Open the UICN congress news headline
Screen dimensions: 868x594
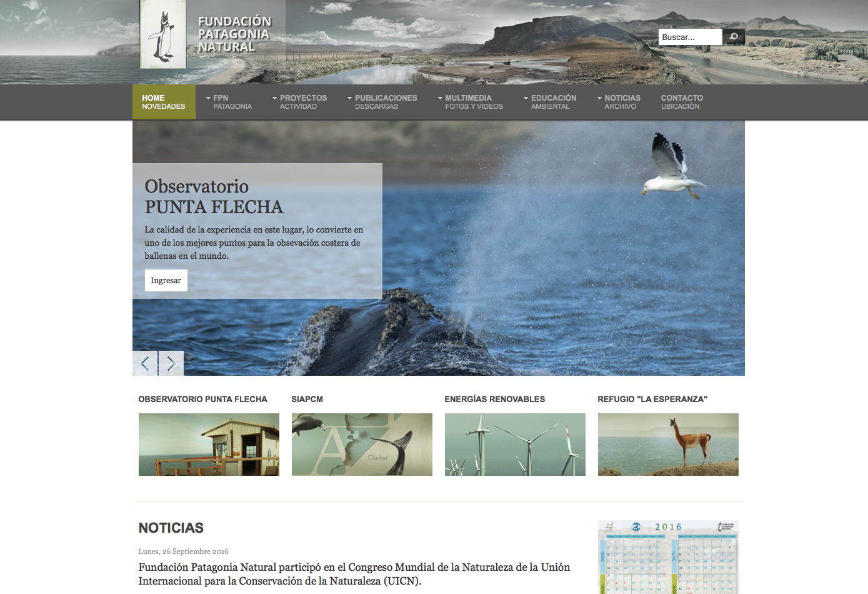(x=354, y=574)
